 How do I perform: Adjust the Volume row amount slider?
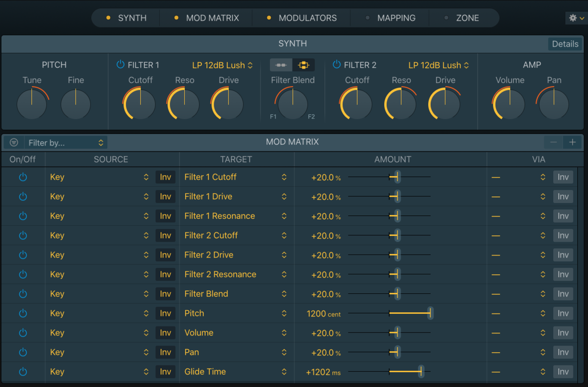pyautogui.click(x=389, y=333)
